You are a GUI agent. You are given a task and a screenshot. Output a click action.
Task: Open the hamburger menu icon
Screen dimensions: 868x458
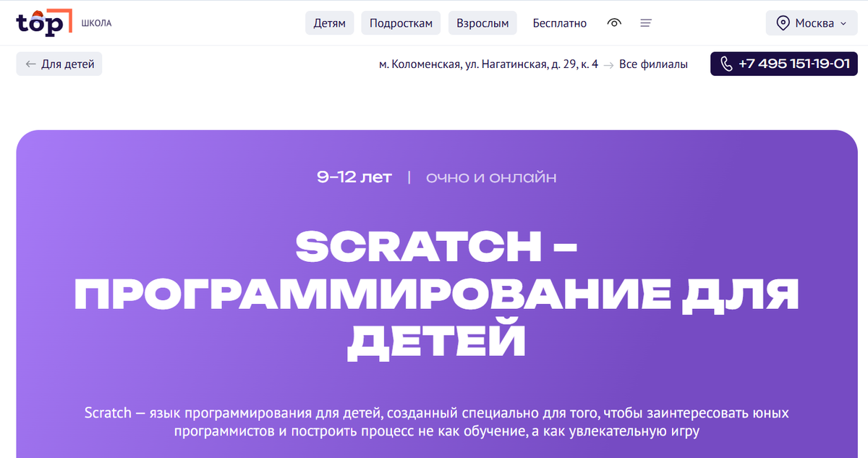click(x=646, y=23)
